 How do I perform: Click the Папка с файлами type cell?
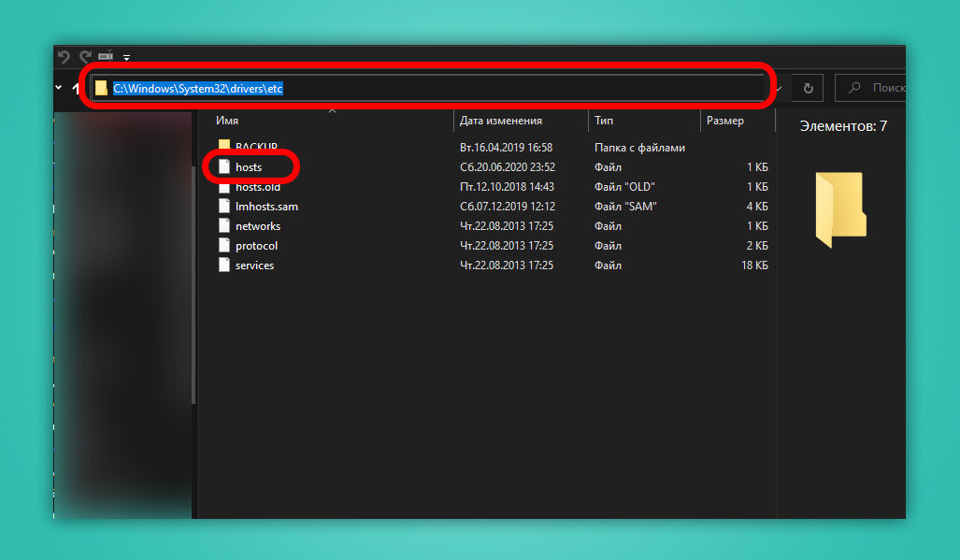point(639,148)
